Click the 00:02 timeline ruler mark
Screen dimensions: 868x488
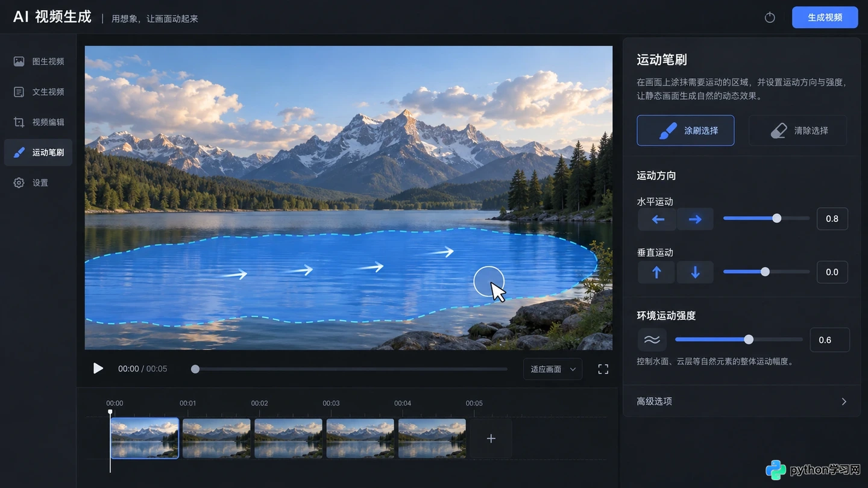(259, 403)
